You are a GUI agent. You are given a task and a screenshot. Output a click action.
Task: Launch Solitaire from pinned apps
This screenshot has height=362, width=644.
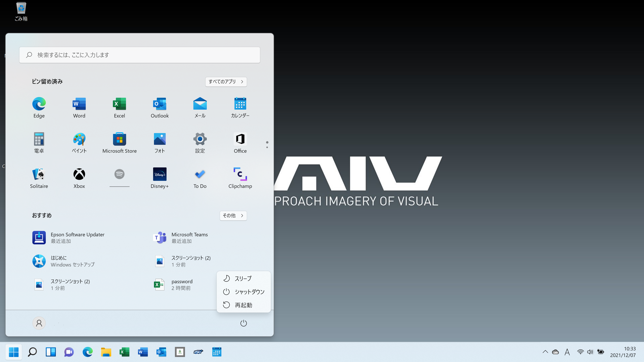coord(39,178)
